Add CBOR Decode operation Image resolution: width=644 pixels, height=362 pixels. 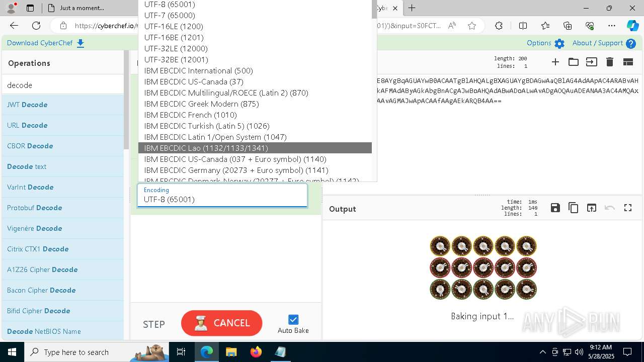point(63,146)
